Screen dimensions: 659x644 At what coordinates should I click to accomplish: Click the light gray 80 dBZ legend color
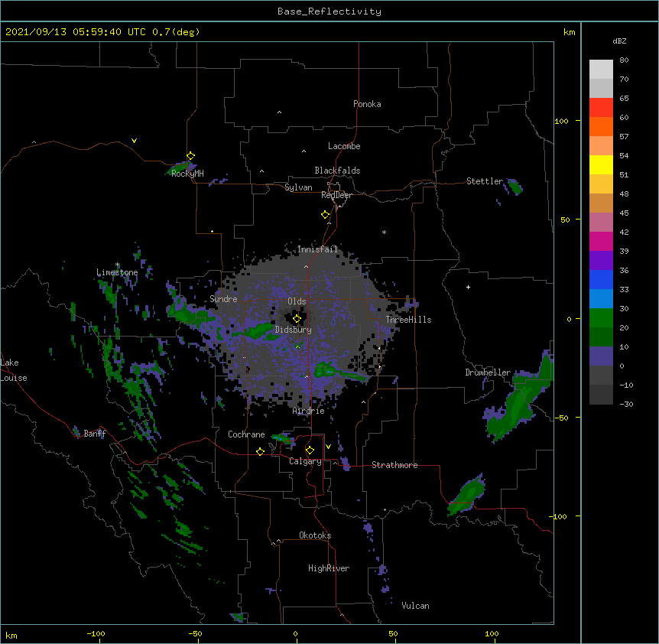pos(601,69)
